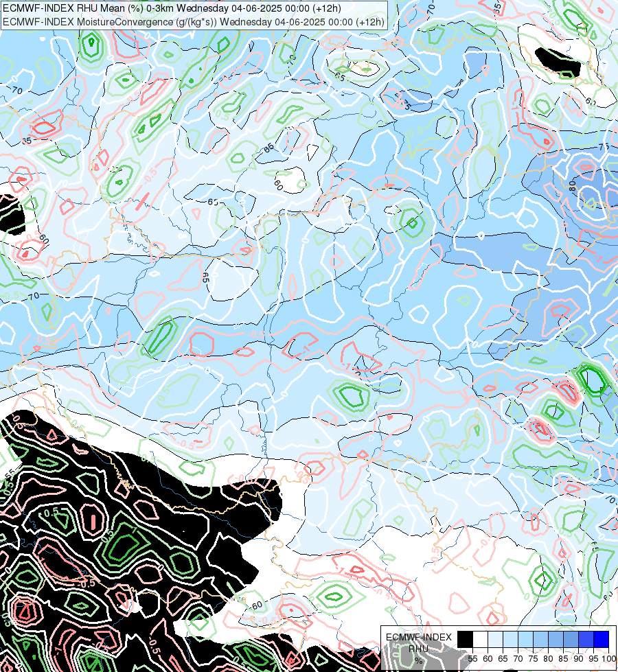Click the legend tick label 90
Screen dimensions: 618x672
579,659
